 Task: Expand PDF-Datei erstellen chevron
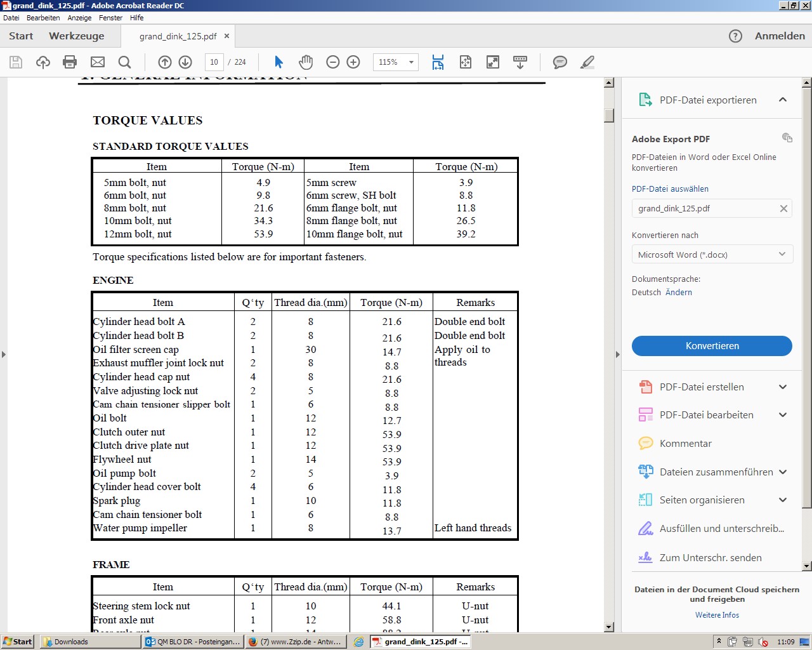(x=783, y=387)
